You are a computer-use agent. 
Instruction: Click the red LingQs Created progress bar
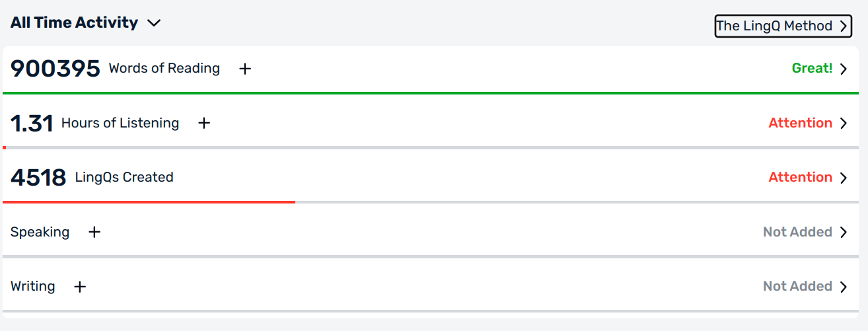click(x=149, y=202)
